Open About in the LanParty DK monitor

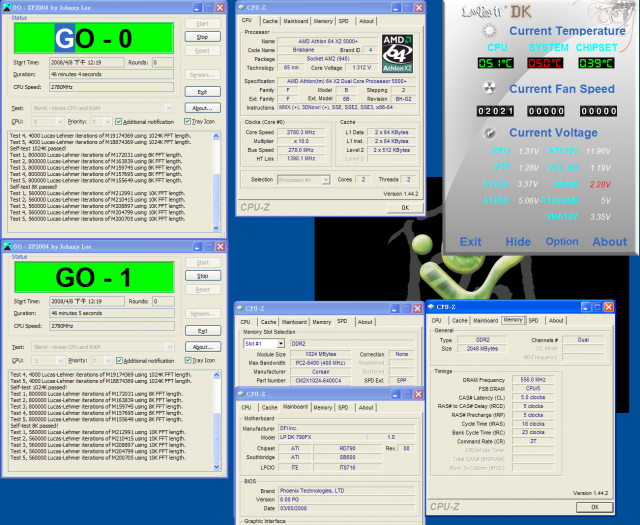click(609, 242)
